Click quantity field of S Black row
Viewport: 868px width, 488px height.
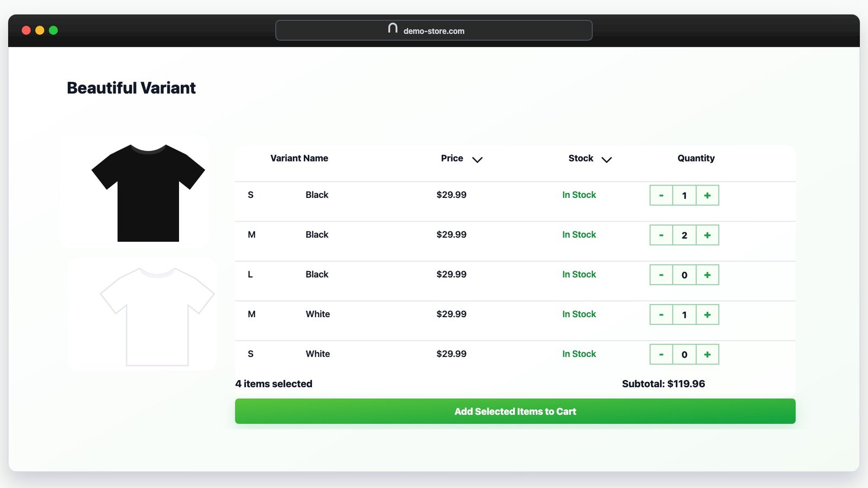click(x=685, y=195)
